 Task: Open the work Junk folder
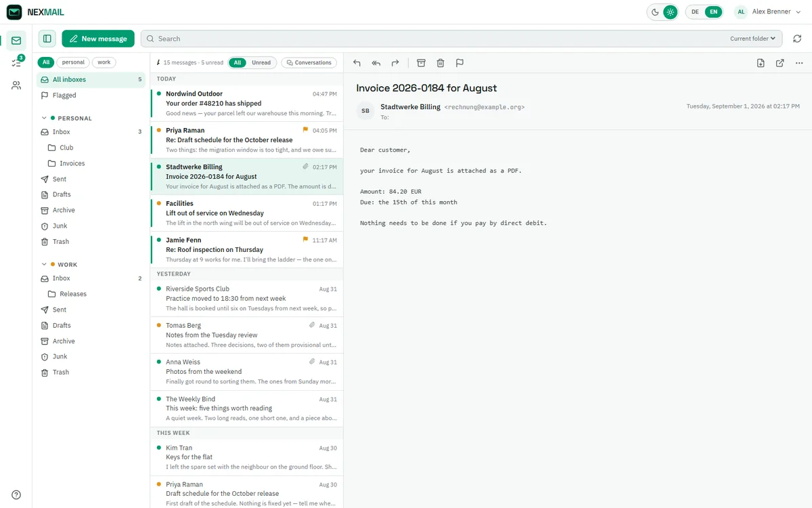pos(91,356)
